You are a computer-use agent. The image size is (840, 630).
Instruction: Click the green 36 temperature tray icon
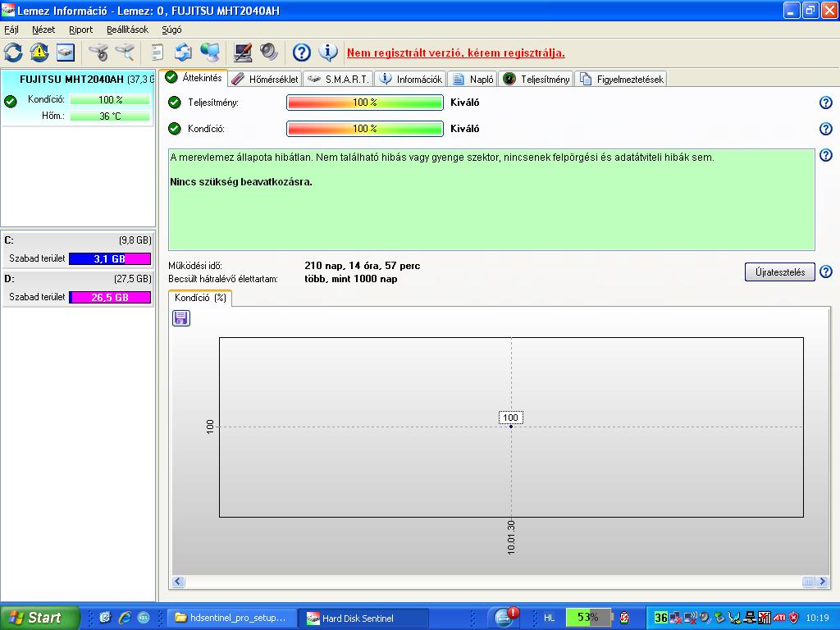click(x=660, y=618)
